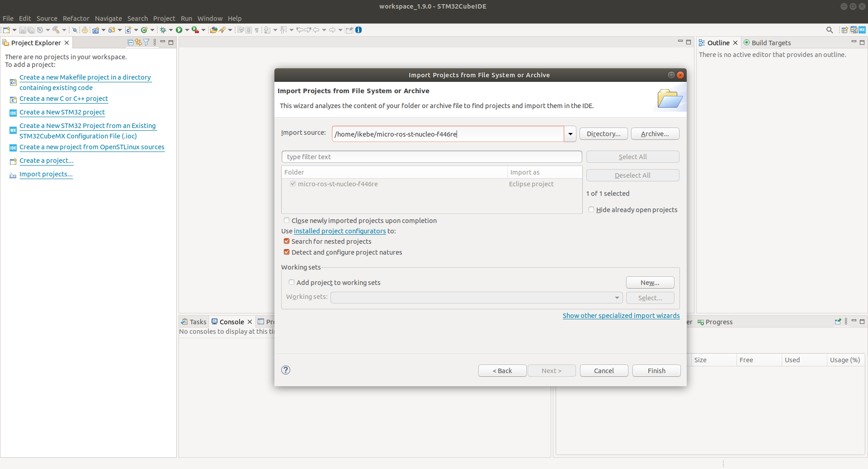Click the filter funnel icon in Project Explorer
Image resolution: width=868 pixels, height=469 pixels.
point(146,43)
